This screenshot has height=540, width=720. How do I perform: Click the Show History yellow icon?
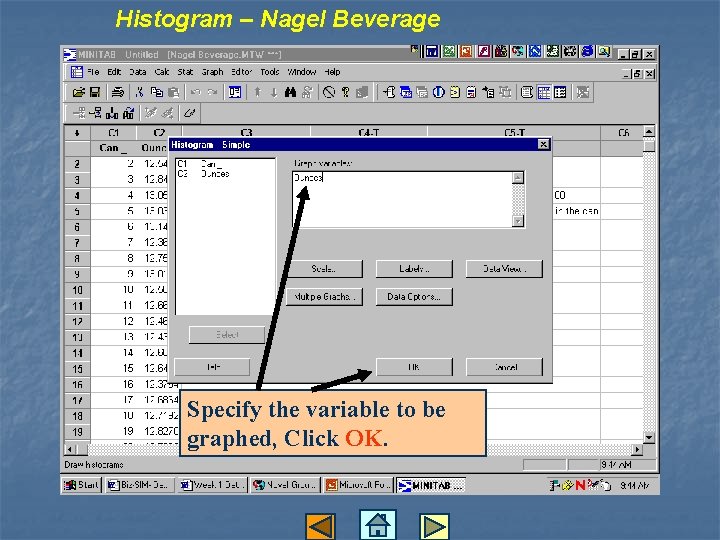click(x=455, y=92)
